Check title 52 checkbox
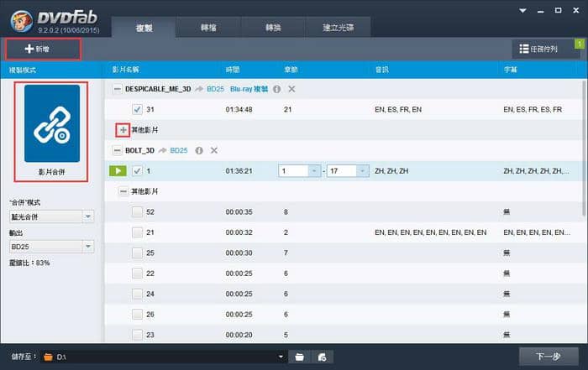This screenshot has width=588, height=370. (137, 212)
